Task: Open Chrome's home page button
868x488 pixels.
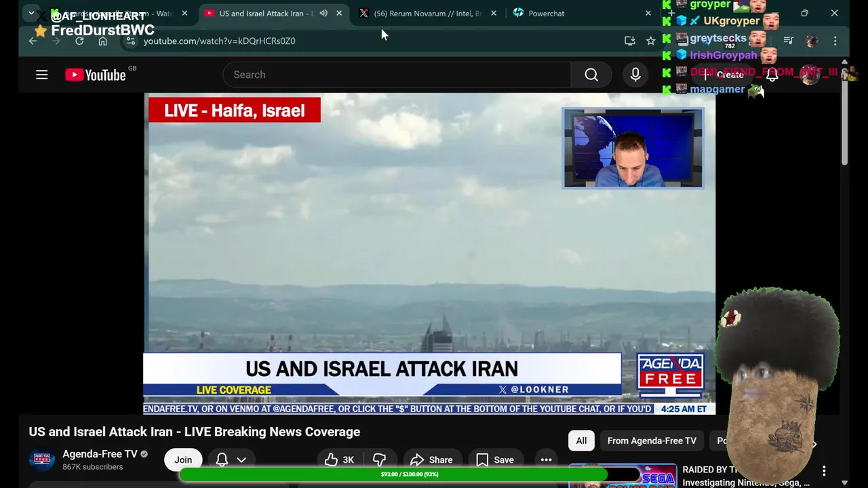Action: (x=102, y=41)
